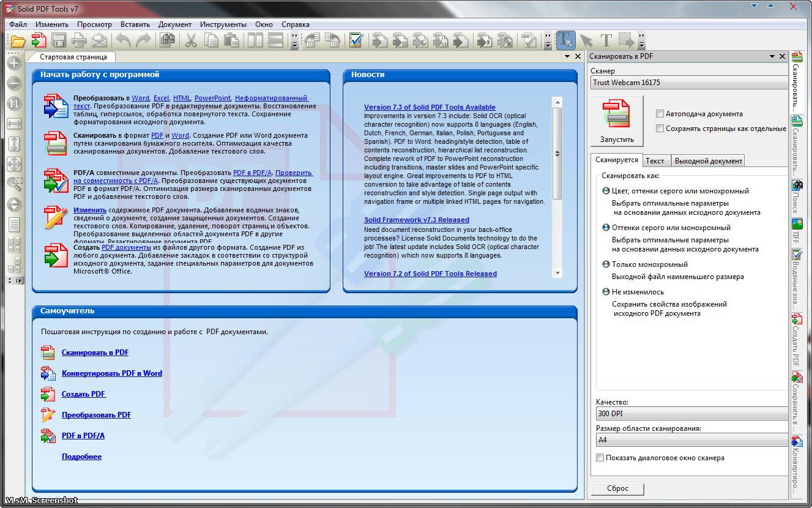The height and width of the screenshot is (508, 812).
Task: Select the Стартовая страница tab
Action: (73, 57)
